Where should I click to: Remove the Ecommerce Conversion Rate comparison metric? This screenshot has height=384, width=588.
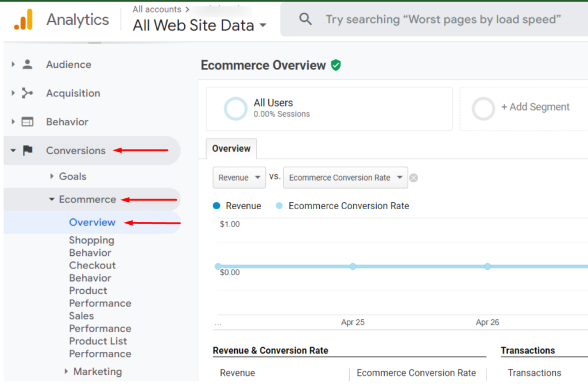coord(413,178)
